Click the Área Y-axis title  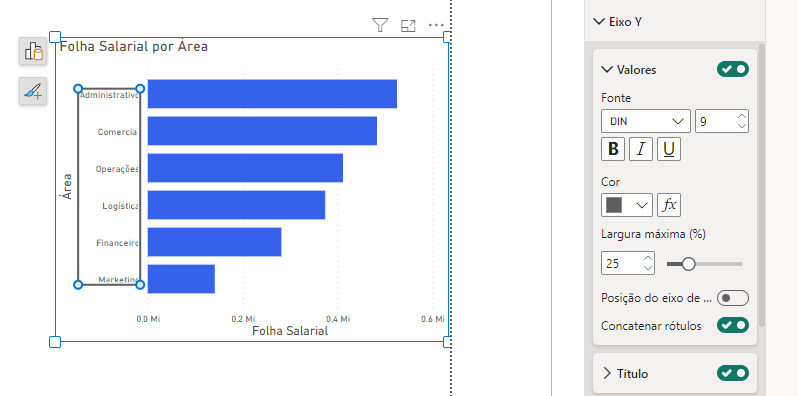(67, 187)
